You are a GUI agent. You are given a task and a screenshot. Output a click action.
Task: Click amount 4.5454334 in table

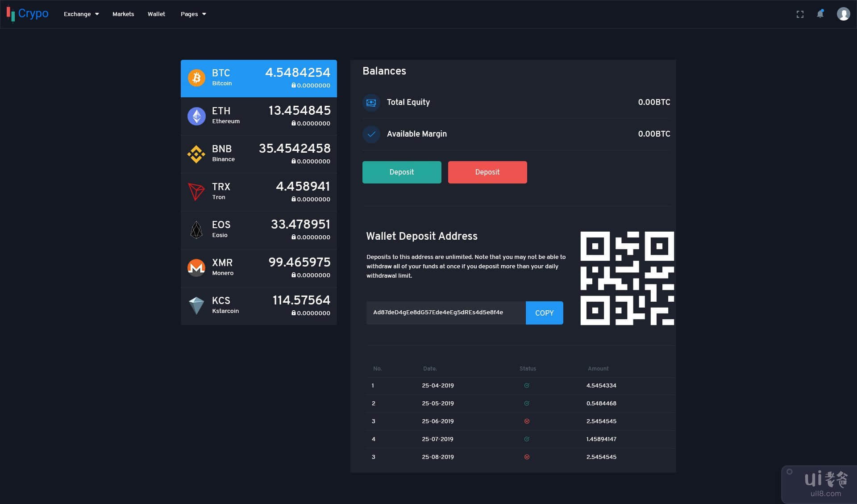[x=601, y=386]
